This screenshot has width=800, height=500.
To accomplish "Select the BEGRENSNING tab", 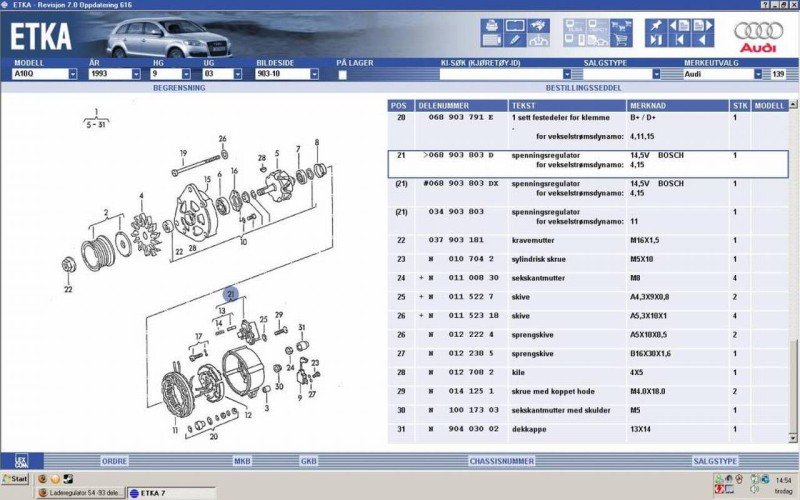I will [179, 88].
